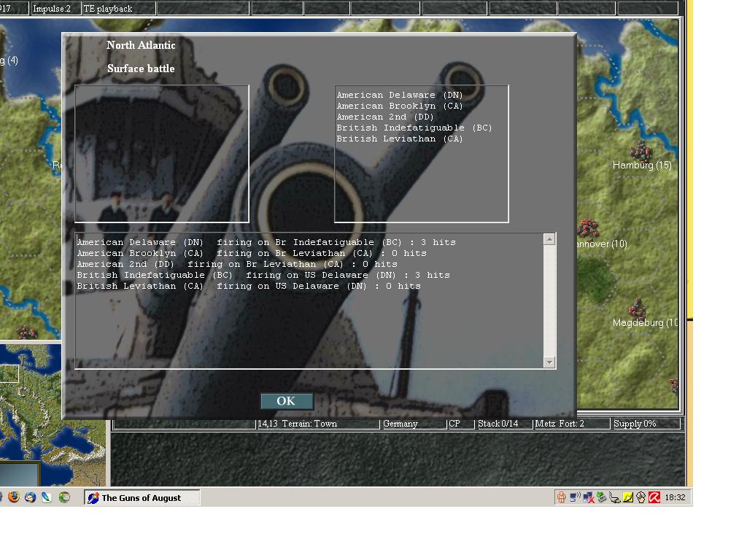
Task: Click the '14,13 Terrain: Town' status field
Action: click(317, 424)
